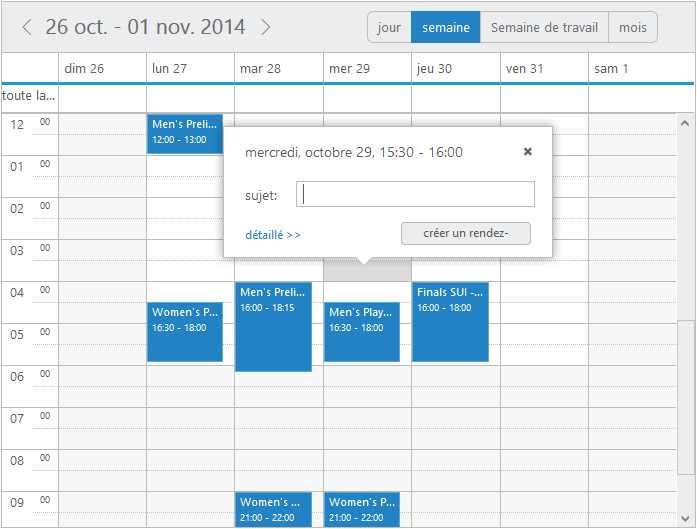
Task: Open the détaillé >> details link
Action: (x=273, y=235)
